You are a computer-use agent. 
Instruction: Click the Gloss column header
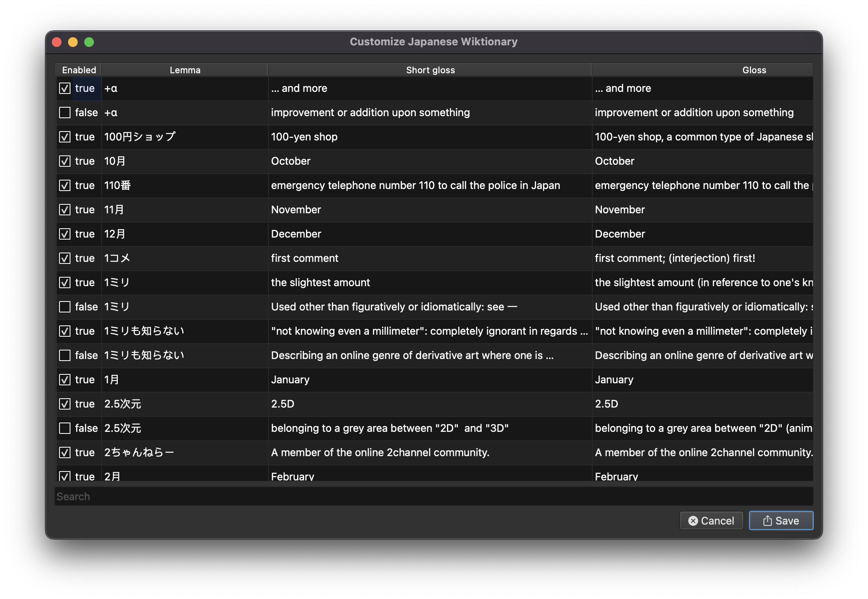click(754, 70)
